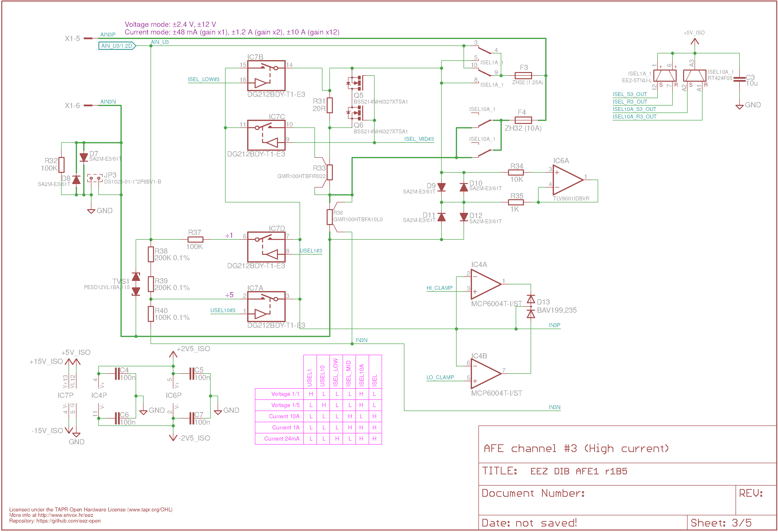Select the IC7A analog switch block
This screenshot has width=778, height=532.
click(x=267, y=307)
